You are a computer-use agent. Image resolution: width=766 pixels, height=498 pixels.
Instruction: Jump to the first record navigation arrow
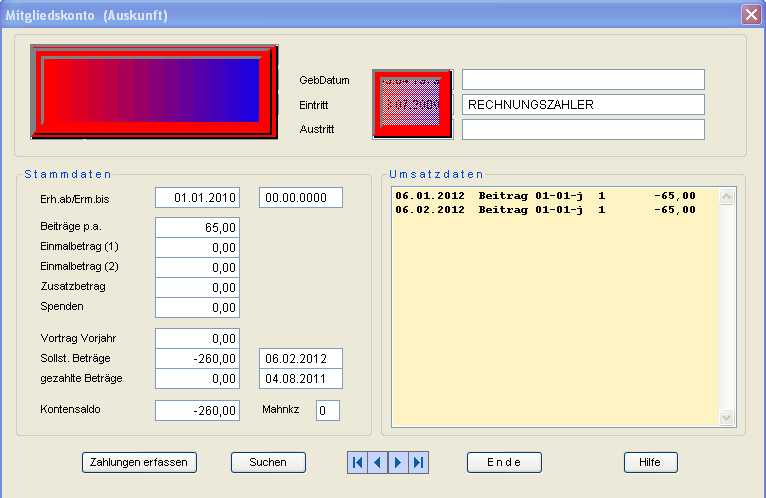coord(358,462)
